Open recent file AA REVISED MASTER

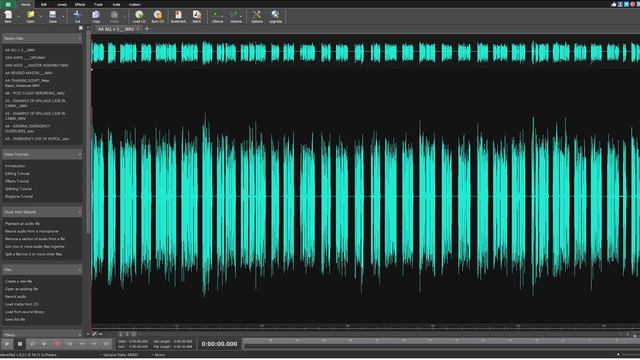(x=29, y=73)
